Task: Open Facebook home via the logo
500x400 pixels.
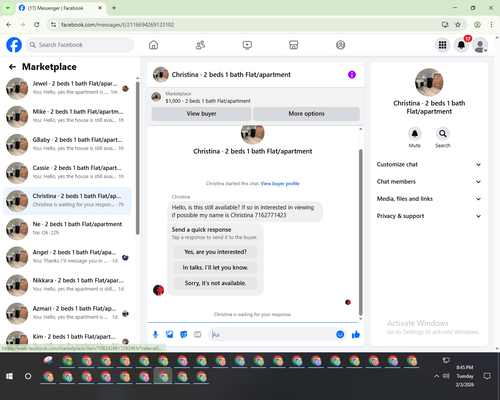Action: (x=14, y=45)
